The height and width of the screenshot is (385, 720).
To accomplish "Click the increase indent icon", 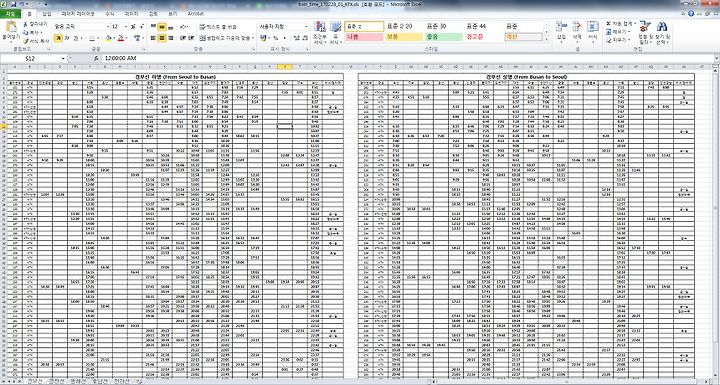I will [190, 38].
